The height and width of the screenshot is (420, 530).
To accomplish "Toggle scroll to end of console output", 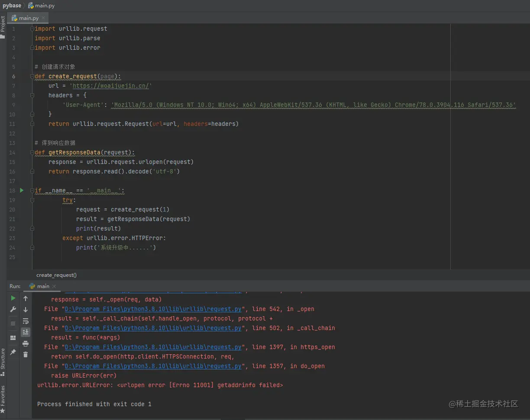I will (26, 332).
